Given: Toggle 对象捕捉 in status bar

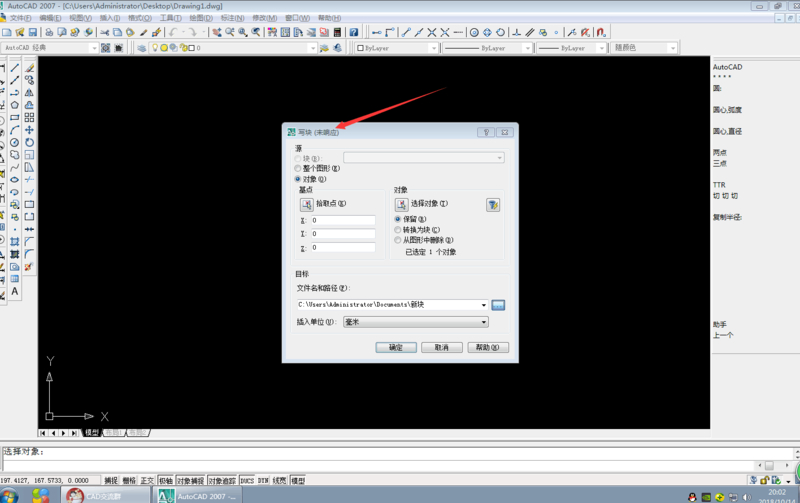Looking at the screenshot, I should click(x=190, y=481).
